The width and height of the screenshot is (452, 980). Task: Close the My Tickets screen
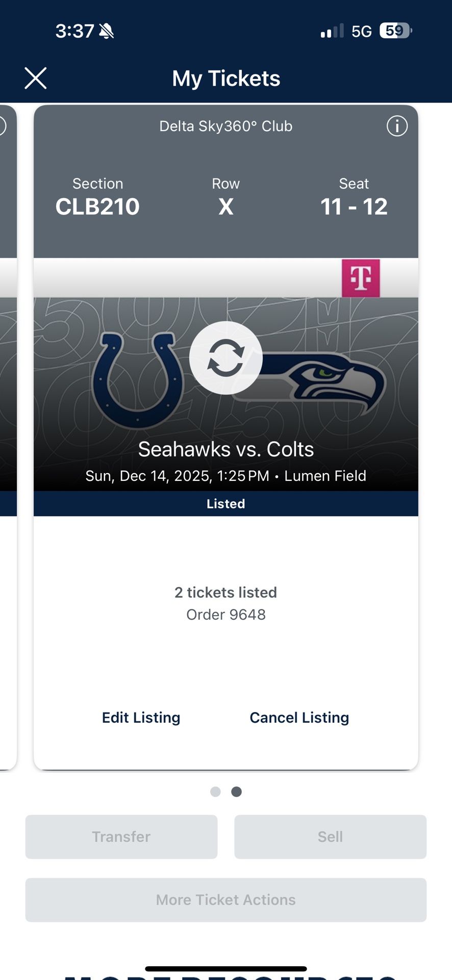pyautogui.click(x=36, y=78)
